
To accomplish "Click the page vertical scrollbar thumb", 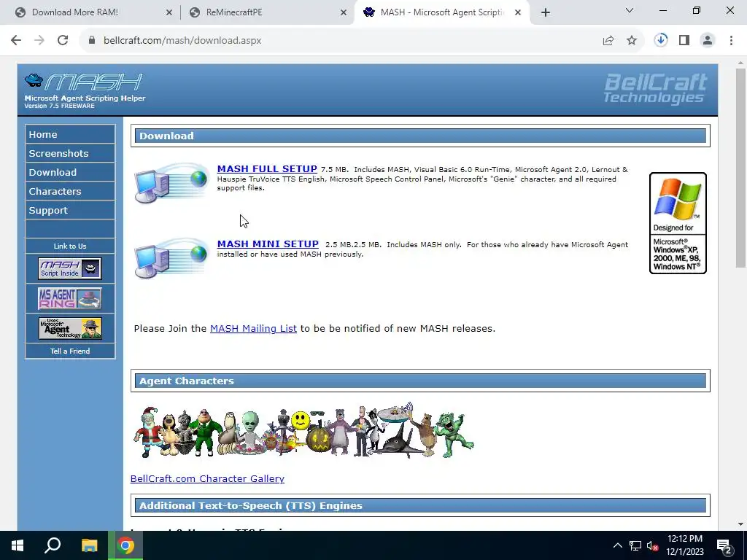I will click(740, 168).
